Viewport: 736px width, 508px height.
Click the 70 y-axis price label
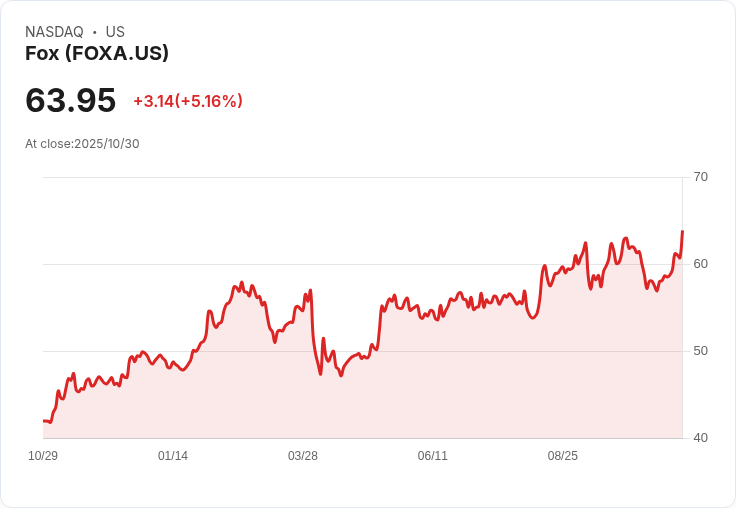(x=700, y=177)
